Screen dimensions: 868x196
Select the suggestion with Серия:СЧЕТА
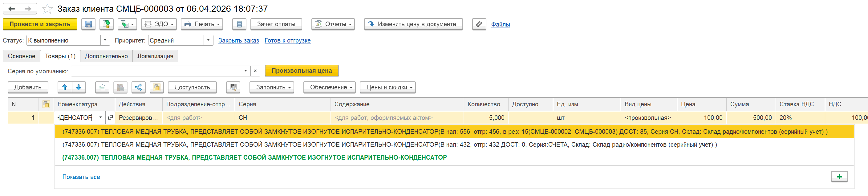389,145
